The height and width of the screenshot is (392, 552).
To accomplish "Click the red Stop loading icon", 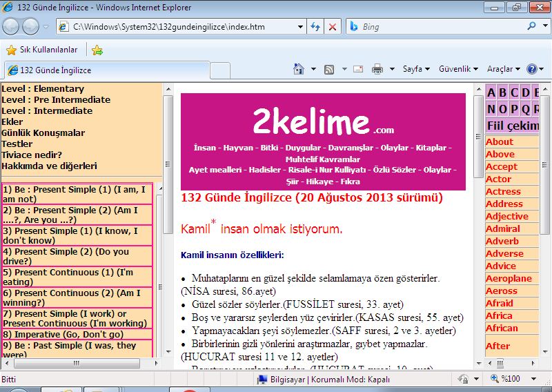I will [x=333, y=27].
